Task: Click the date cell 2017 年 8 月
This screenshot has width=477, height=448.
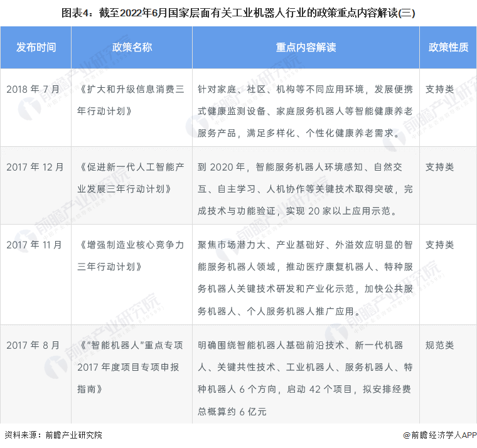Action: tap(33, 345)
